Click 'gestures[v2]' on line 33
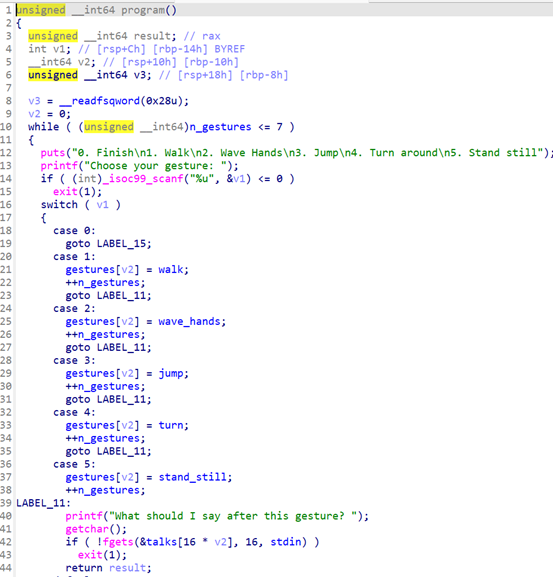 (x=102, y=425)
